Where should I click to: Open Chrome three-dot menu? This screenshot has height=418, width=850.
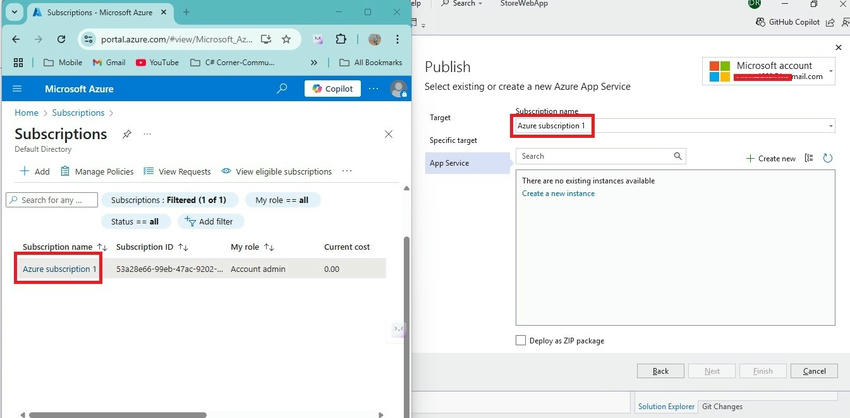click(397, 39)
